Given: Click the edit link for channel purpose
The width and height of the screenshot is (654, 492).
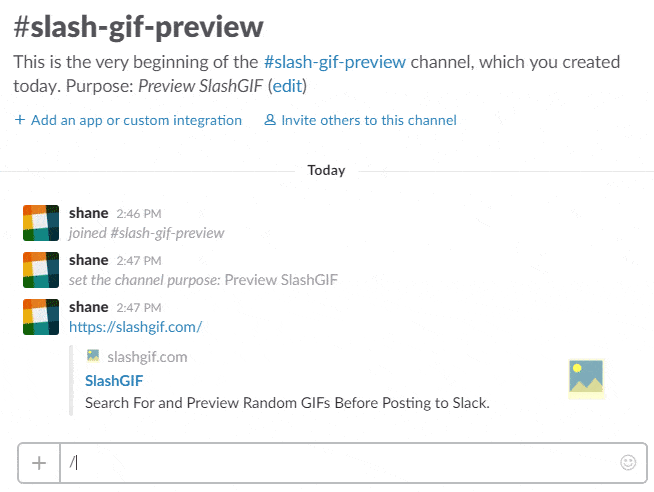Looking at the screenshot, I should 287,86.
